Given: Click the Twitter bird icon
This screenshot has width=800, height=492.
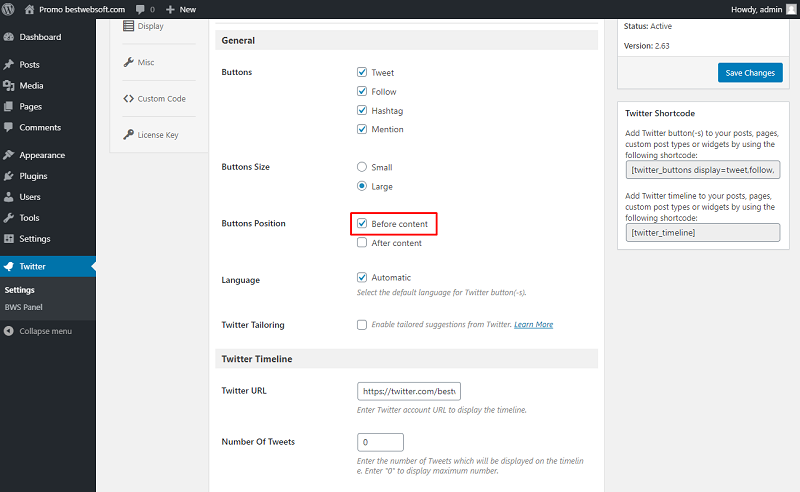Looking at the screenshot, I should coord(9,266).
